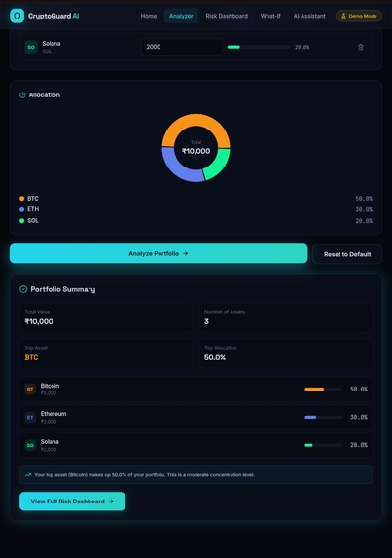Click the SO Solana badge in summary
Image resolution: width=392 pixels, height=558 pixels.
30,445
